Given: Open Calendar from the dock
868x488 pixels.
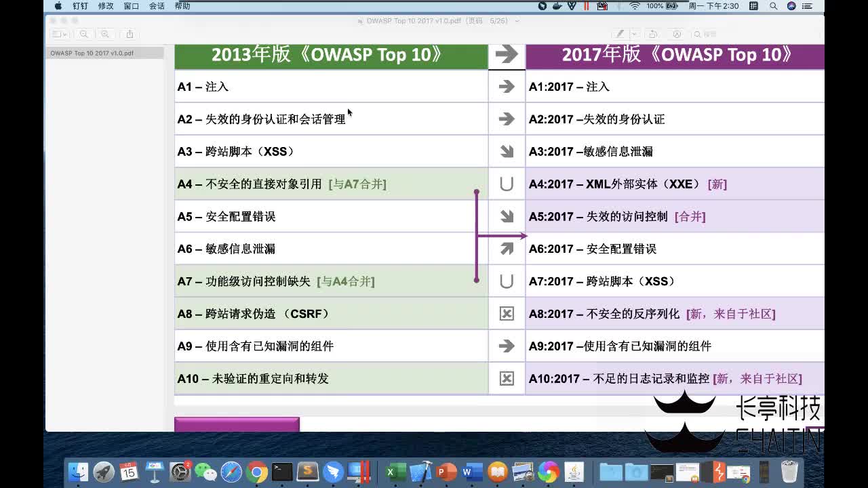Looking at the screenshot, I should 129,472.
